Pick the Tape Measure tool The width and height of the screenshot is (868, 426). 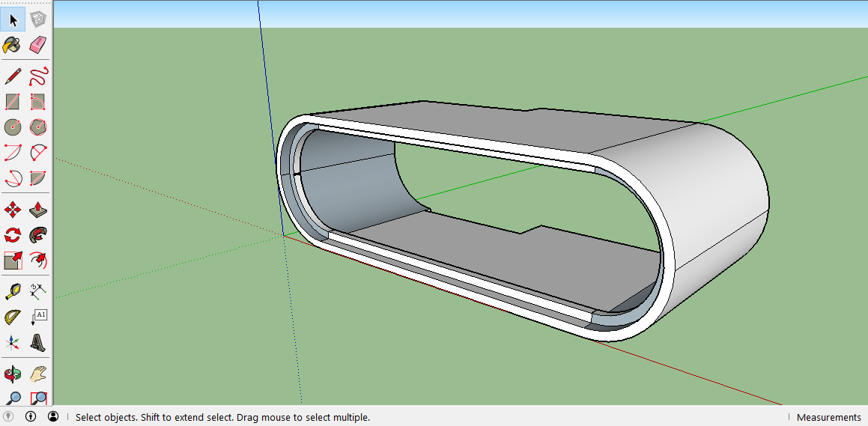click(13, 291)
